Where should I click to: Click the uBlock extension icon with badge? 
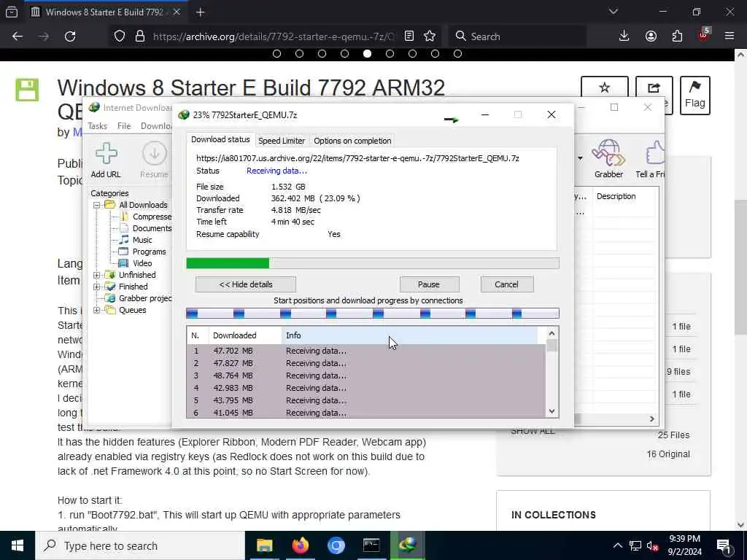click(704, 35)
